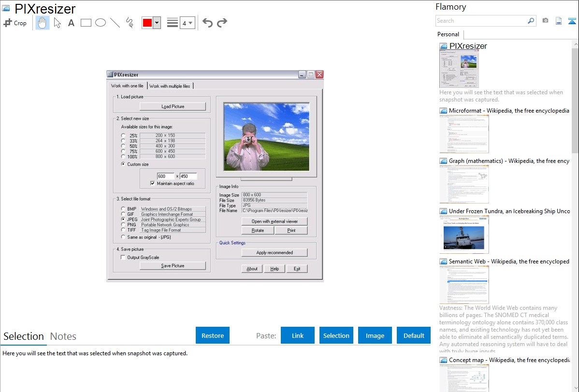Toggle the Maintain aspect ratio checkbox

click(153, 183)
